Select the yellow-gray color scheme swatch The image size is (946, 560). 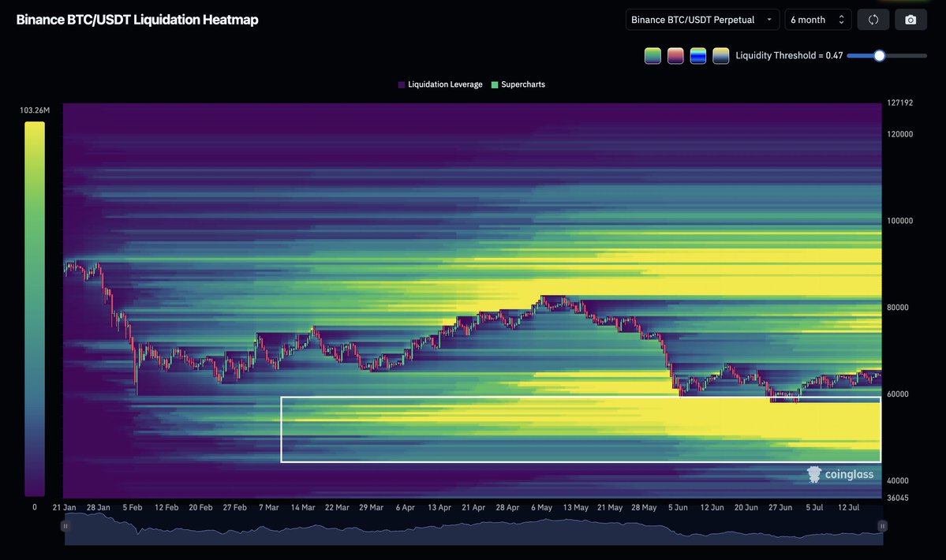coord(721,55)
